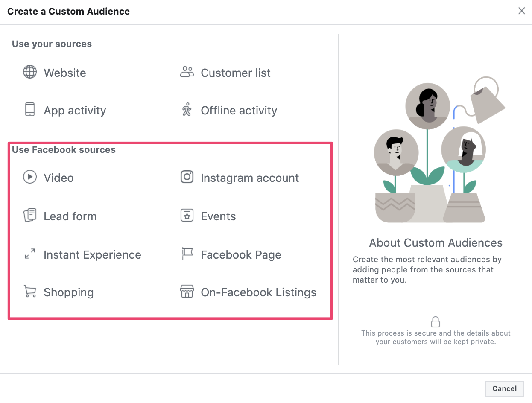Click the Instant Experience arrows icon
Viewport: 532px width, 403px height.
(30, 254)
